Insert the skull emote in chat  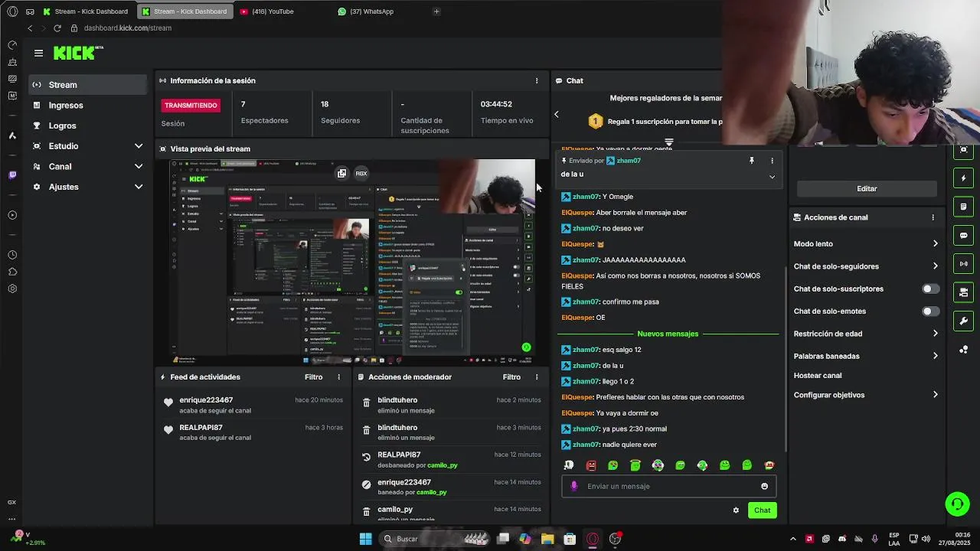click(569, 465)
